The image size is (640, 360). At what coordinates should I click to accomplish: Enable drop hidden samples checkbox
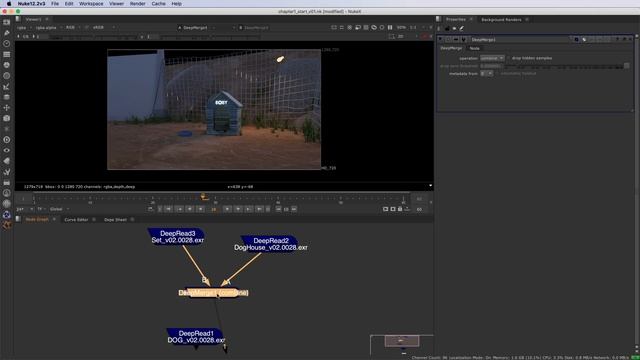[508, 58]
